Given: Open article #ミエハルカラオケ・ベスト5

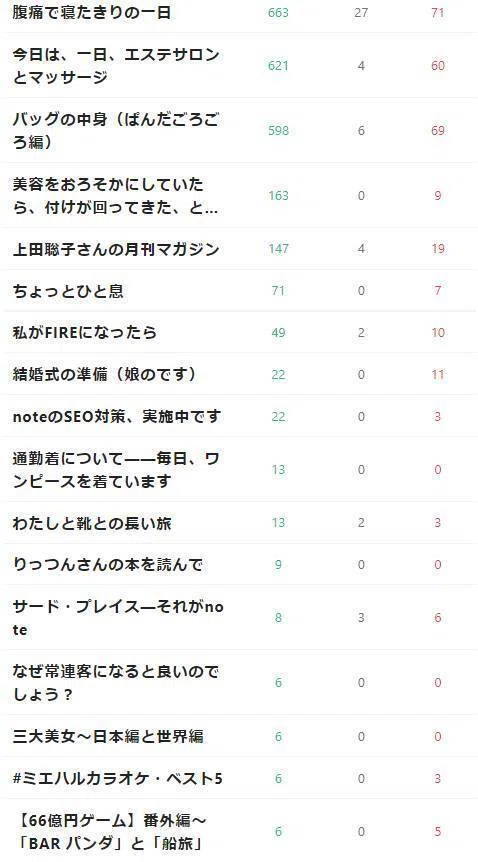Looking at the screenshot, I should tap(117, 778).
